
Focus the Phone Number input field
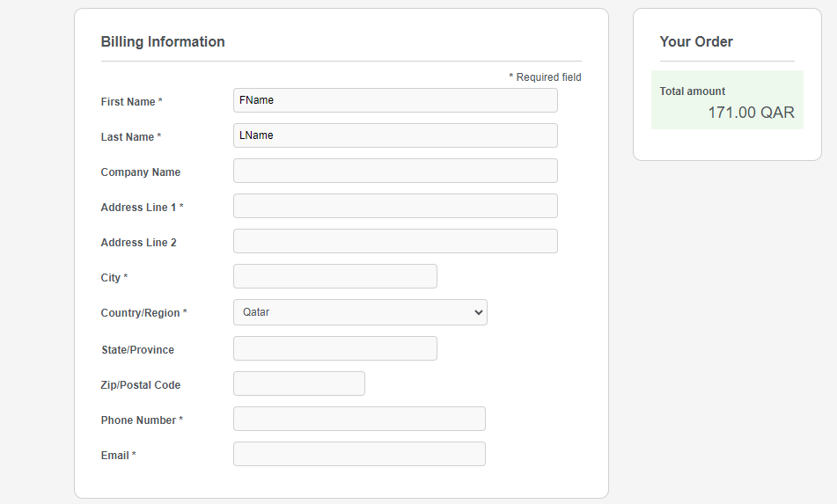[x=359, y=419]
